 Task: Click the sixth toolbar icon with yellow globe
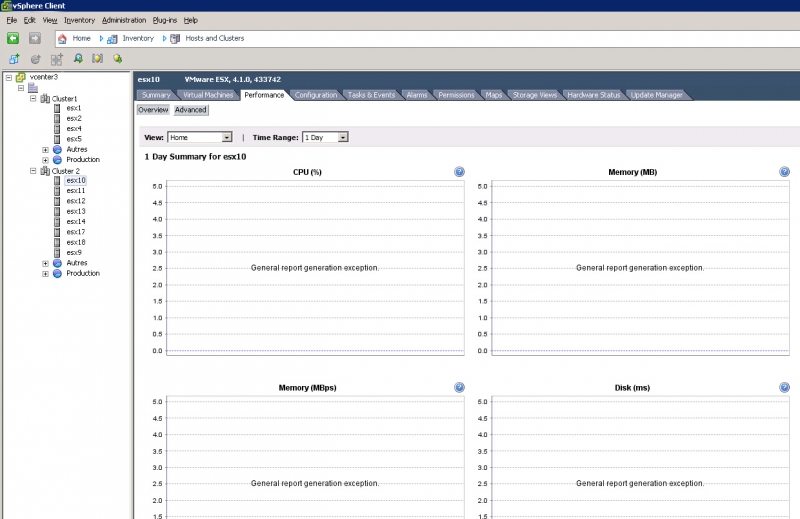click(117, 59)
